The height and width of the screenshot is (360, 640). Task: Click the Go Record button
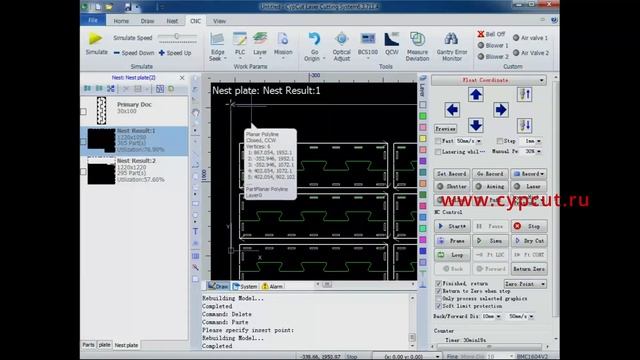(x=490, y=174)
